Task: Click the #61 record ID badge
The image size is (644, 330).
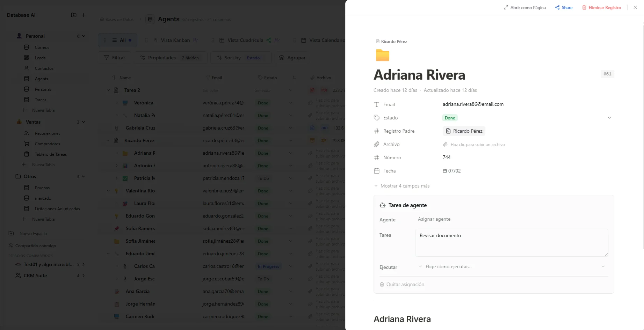Action: pyautogui.click(x=607, y=74)
